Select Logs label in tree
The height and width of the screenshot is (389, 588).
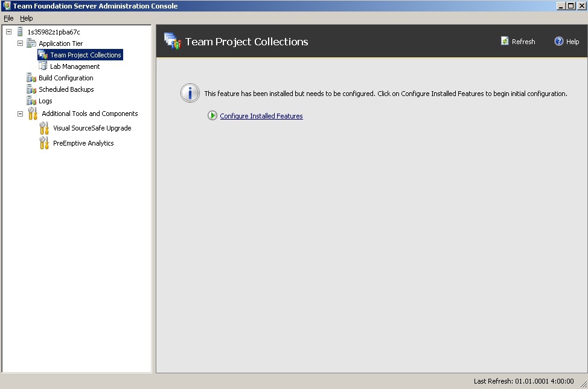click(x=45, y=101)
